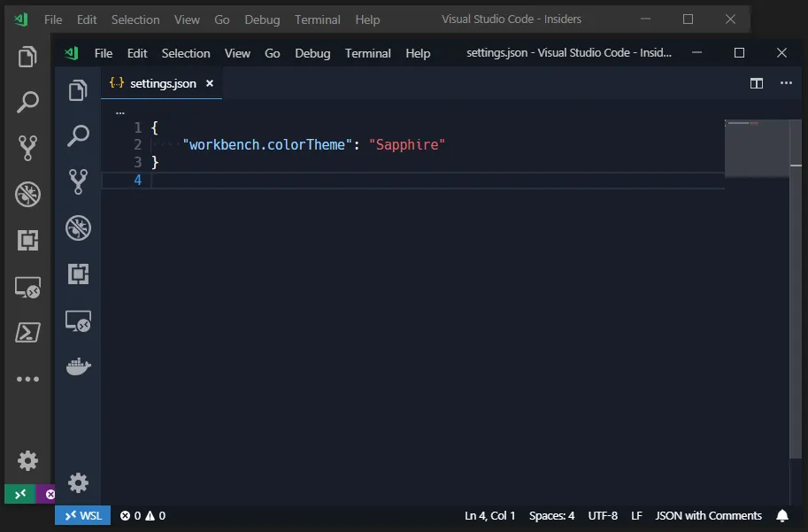808x532 pixels.
Task: Click green remote indicator in back window
Action: (20, 494)
